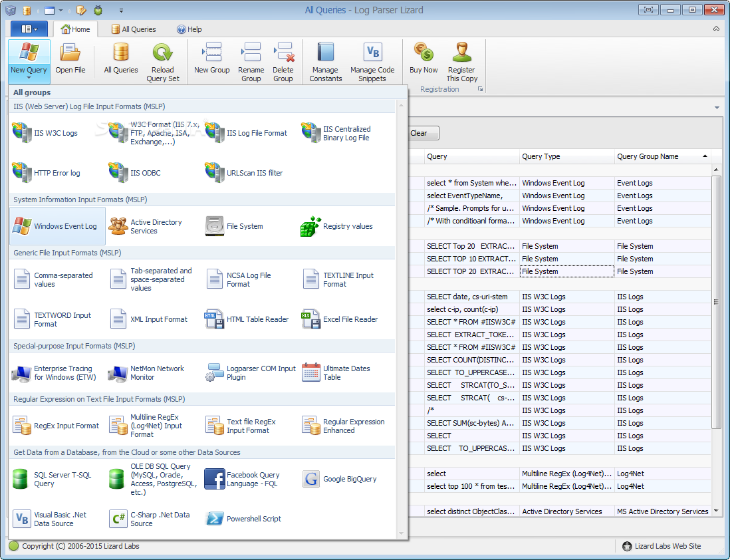Expand the quick access toolbar customize arrow

coord(121,10)
